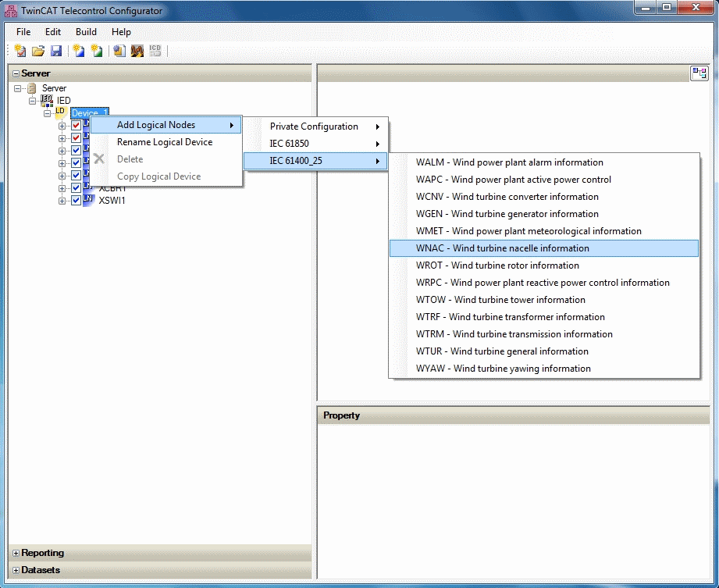Open the Help menu
This screenshot has height=588, width=719.
121,32
